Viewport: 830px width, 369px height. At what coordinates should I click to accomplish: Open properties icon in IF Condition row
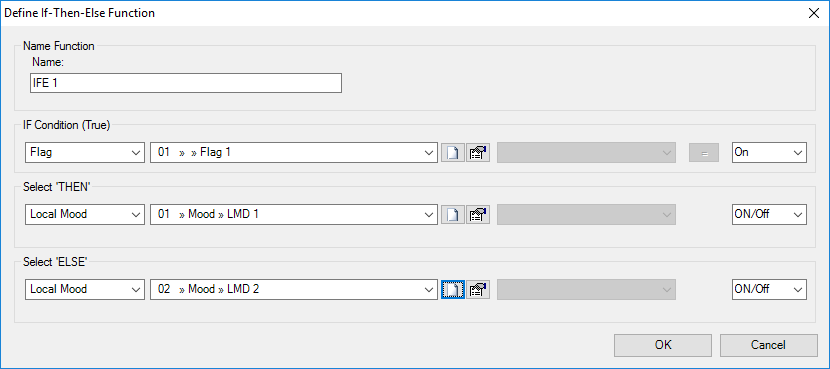click(478, 152)
